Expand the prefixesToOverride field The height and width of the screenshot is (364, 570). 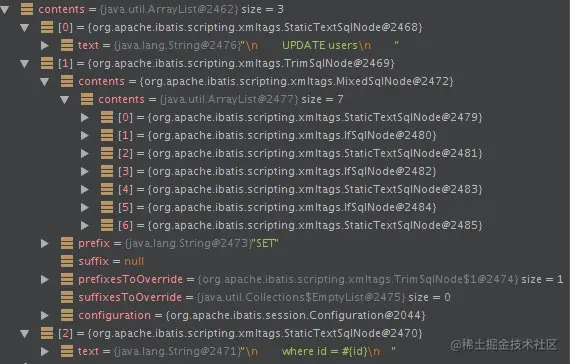click(x=45, y=279)
